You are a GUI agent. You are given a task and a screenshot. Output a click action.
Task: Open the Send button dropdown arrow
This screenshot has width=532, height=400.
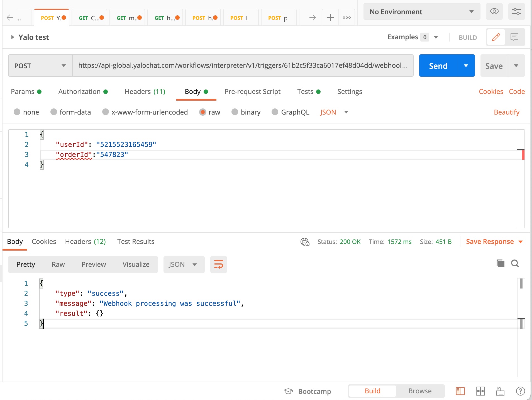click(466, 66)
